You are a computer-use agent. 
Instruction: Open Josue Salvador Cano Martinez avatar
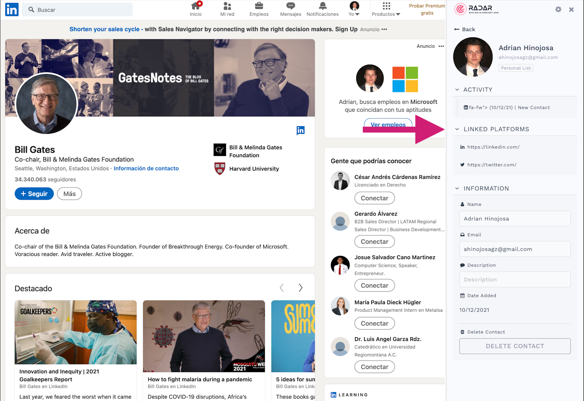[340, 265]
